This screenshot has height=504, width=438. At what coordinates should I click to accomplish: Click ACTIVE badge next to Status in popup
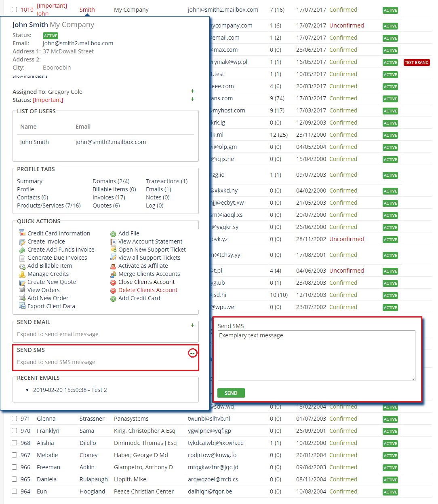(x=51, y=36)
